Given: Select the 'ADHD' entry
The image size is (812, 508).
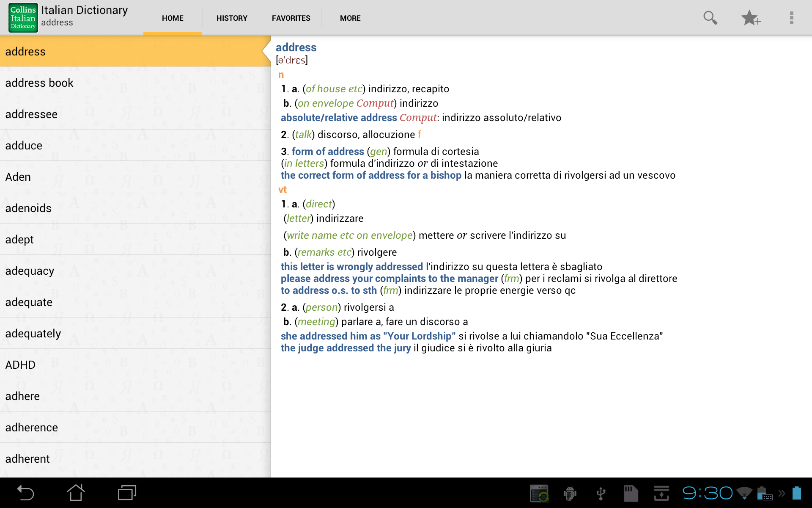Looking at the screenshot, I should point(20,364).
